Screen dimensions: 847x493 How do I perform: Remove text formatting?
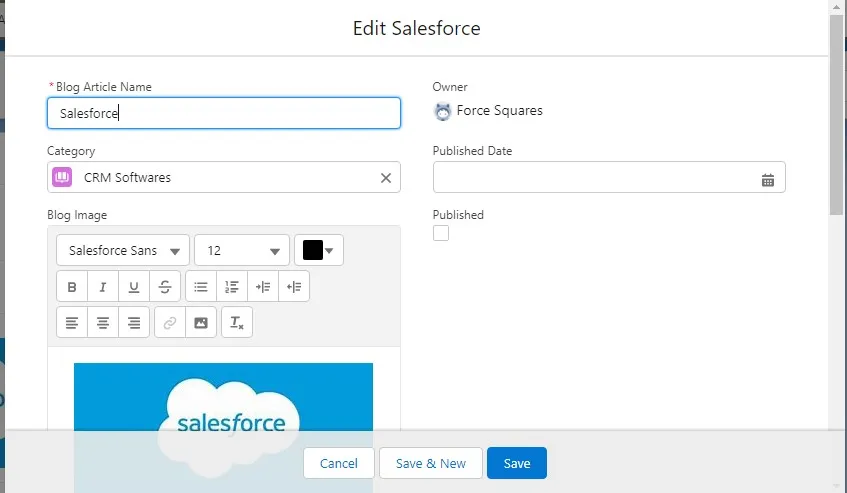[237, 323]
